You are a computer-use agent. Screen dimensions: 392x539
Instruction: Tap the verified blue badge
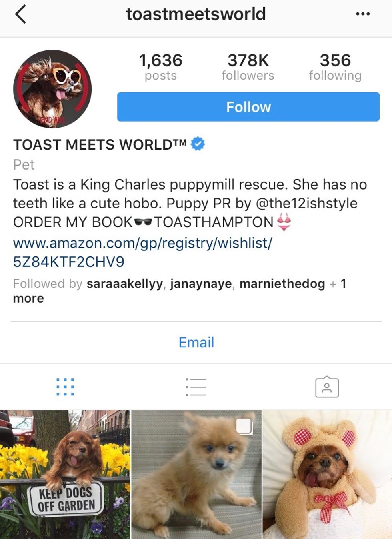pos(198,144)
